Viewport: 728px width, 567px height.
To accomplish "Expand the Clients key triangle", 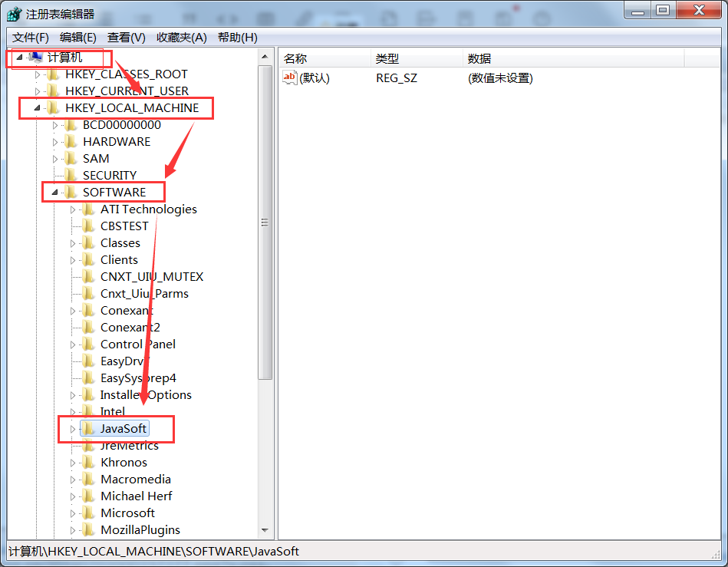I will coord(73,261).
